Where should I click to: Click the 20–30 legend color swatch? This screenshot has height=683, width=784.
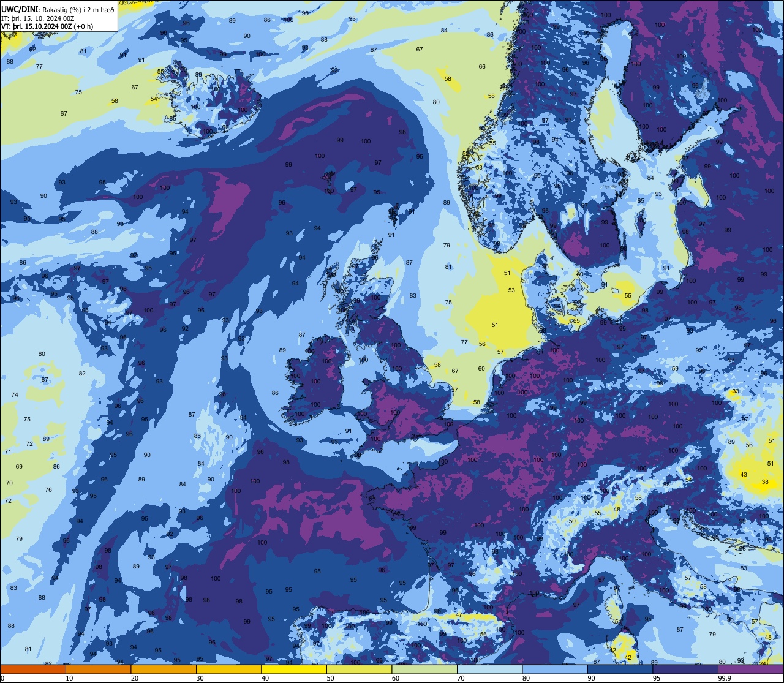click(x=164, y=669)
